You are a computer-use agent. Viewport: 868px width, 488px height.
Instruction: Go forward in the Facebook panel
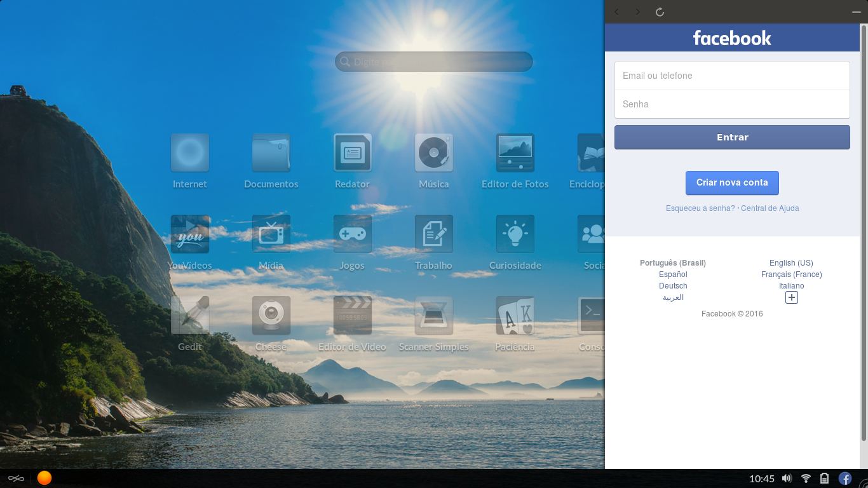click(x=638, y=12)
